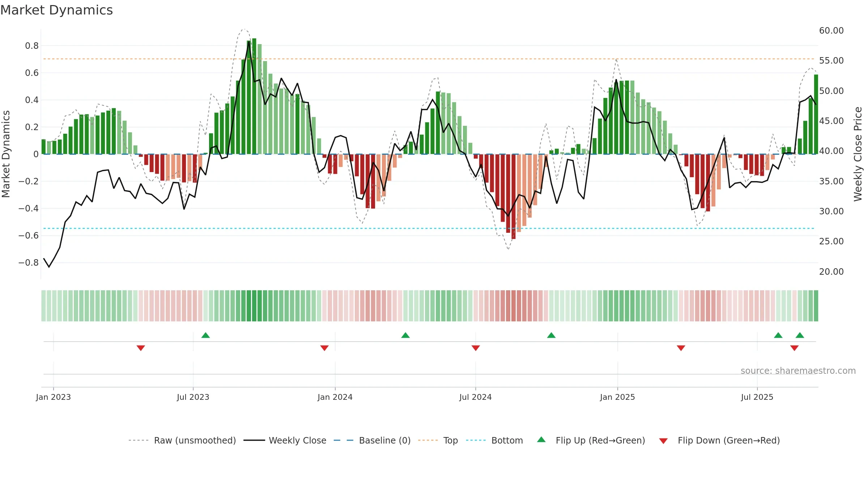Click the flip-up marker around October 2024

551,335
